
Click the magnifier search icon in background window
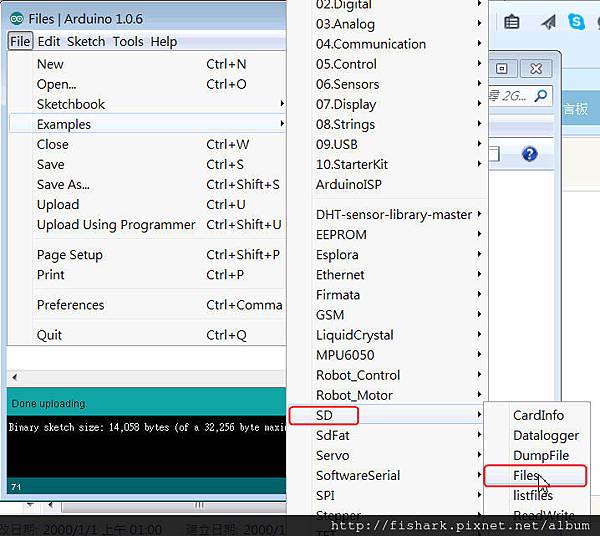[x=541, y=96]
